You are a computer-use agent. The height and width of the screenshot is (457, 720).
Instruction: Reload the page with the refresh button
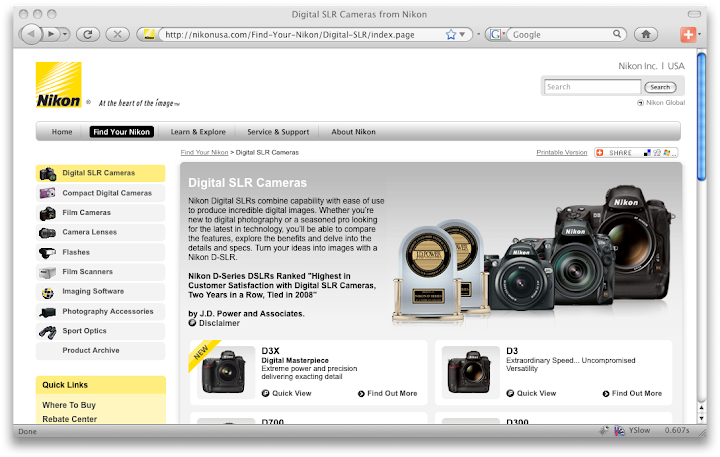[88, 34]
